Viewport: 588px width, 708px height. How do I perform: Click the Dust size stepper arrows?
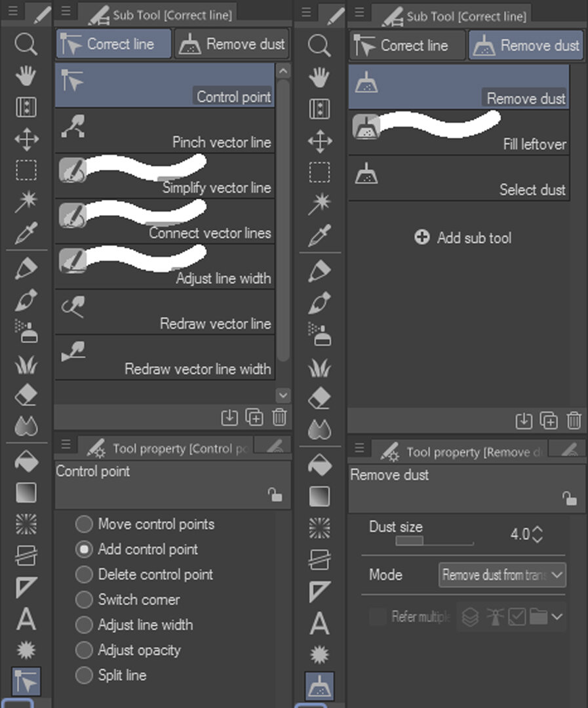coord(538,534)
